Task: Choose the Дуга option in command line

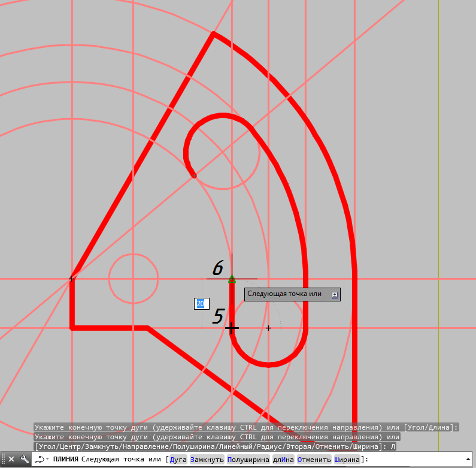Action: [x=178, y=460]
